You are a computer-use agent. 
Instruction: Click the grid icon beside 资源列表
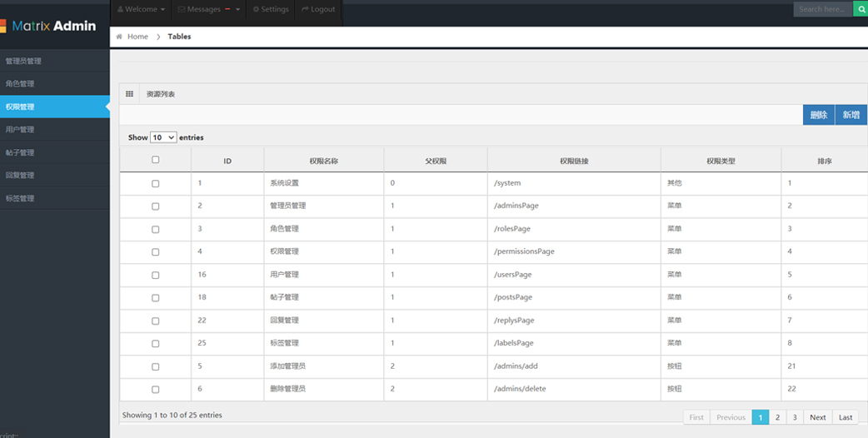pyautogui.click(x=129, y=94)
